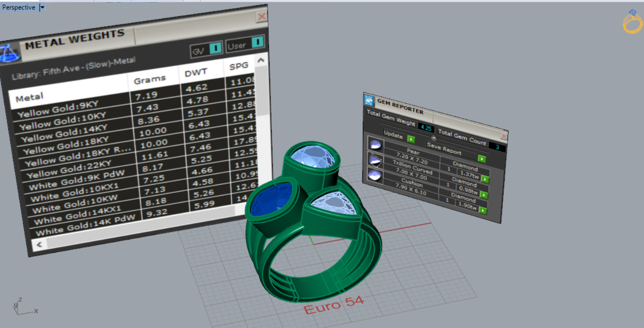Image resolution: width=644 pixels, height=328 pixels.
Task: Open the Perspective viewport dropdown arrow
Action: pos(42,7)
